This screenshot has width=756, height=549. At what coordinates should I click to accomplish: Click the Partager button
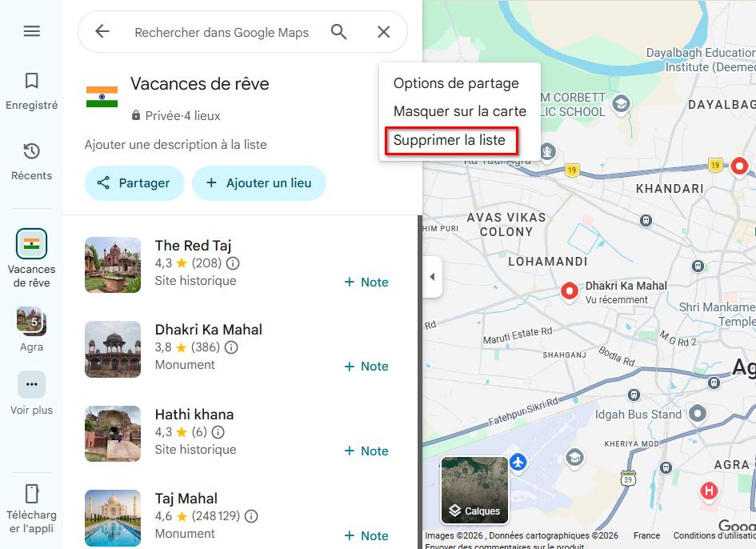pos(134,182)
